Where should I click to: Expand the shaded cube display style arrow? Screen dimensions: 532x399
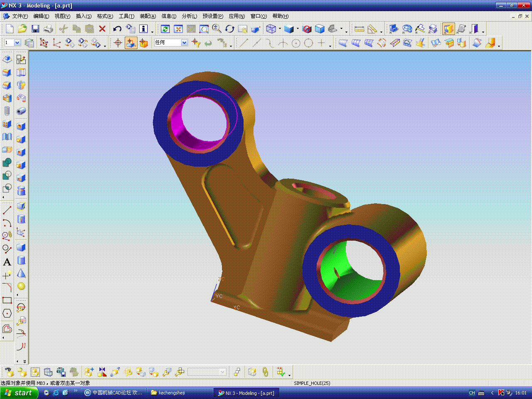pyautogui.click(x=298, y=29)
